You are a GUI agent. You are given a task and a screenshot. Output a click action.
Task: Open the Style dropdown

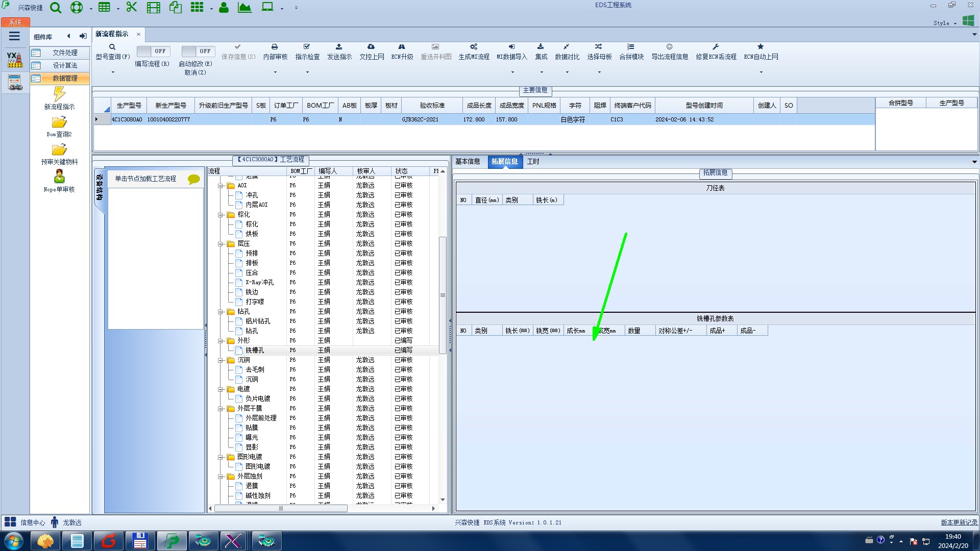pos(945,23)
